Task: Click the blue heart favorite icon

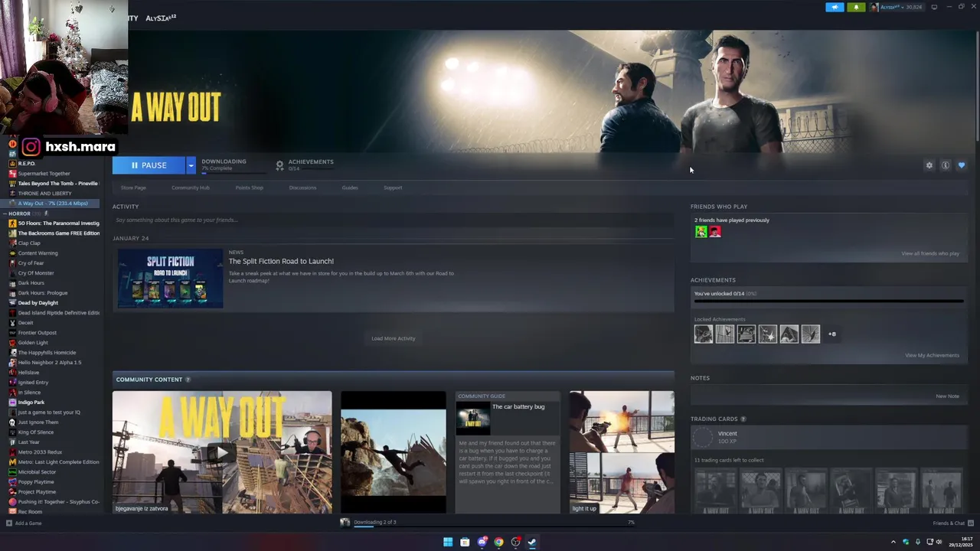Action: coord(962,165)
